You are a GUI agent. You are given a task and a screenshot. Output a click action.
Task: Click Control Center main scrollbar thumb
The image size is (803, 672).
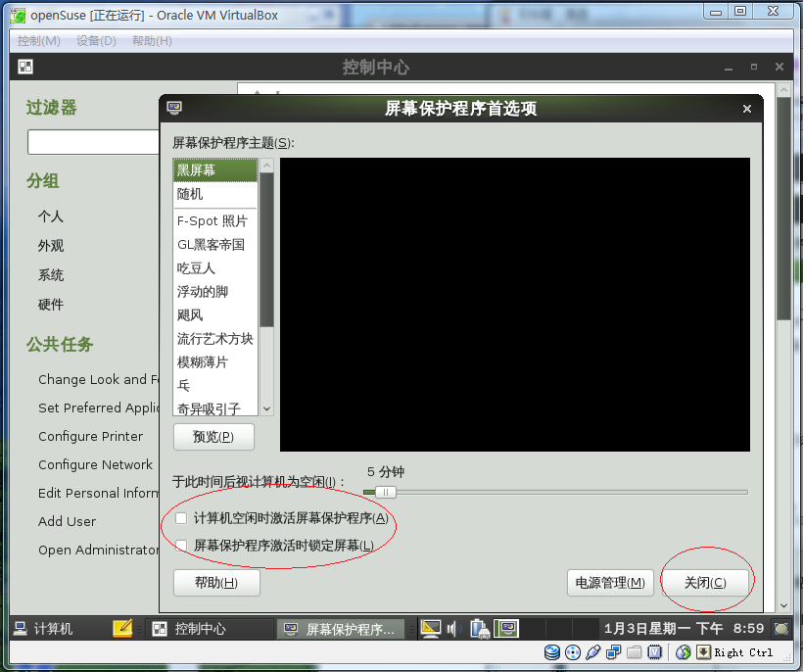pyautogui.click(x=783, y=209)
